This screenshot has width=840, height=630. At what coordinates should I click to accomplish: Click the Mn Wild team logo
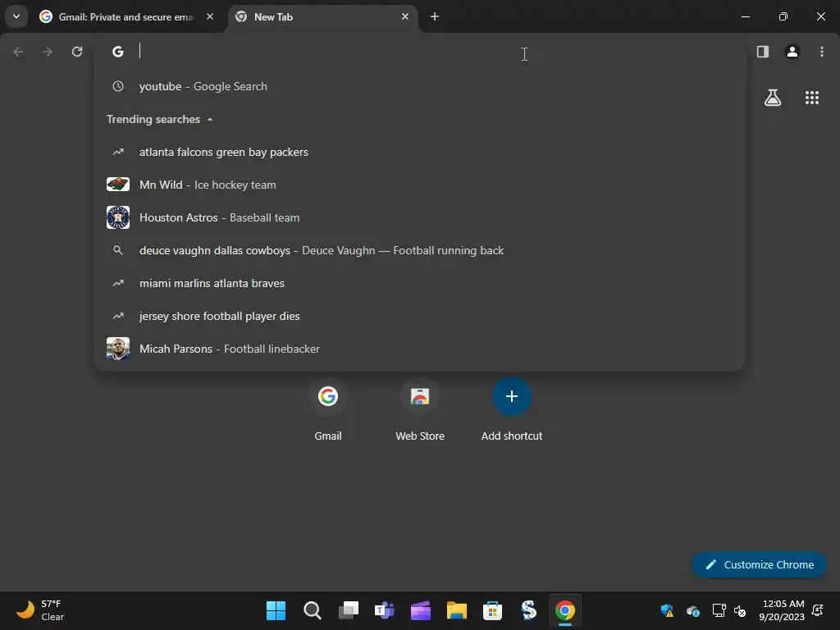tap(118, 185)
